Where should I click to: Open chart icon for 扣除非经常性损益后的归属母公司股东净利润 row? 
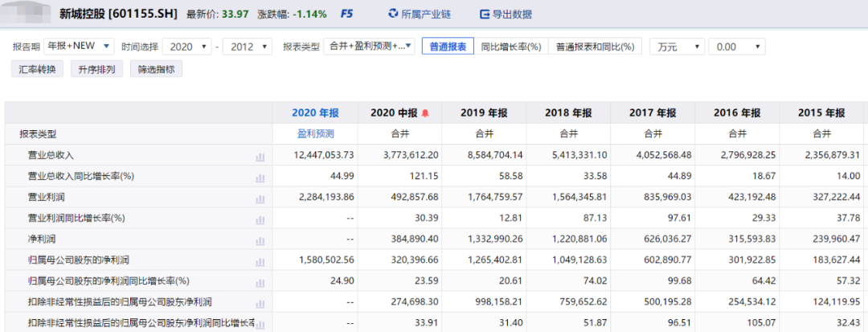[x=260, y=305]
